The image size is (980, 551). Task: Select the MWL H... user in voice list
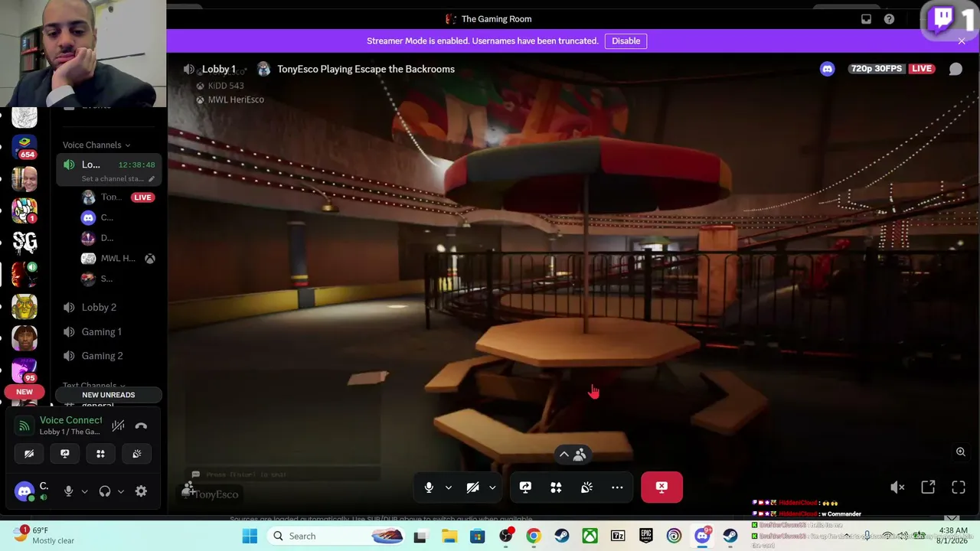[117, 259]
